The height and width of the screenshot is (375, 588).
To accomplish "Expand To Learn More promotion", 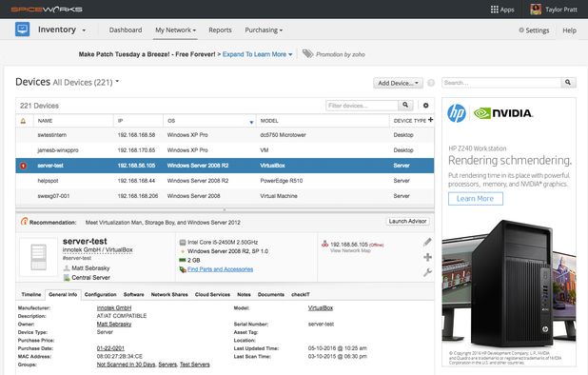I will pos(257,54).
